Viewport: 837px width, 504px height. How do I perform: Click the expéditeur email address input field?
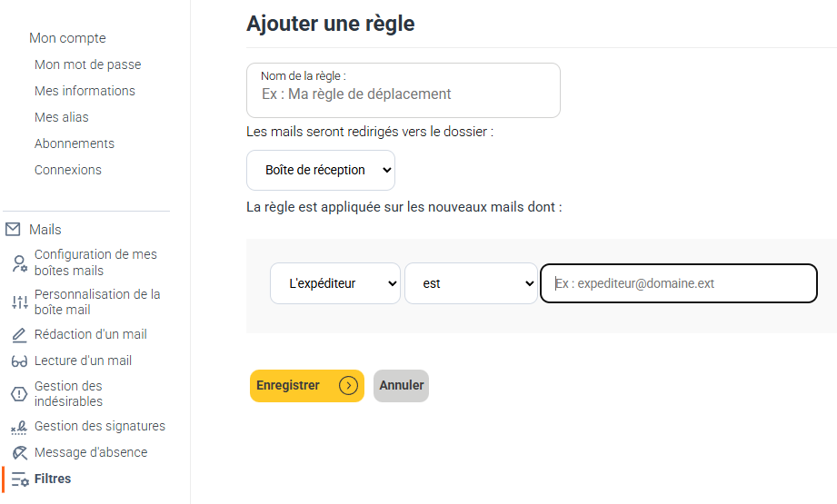point(679,283)
